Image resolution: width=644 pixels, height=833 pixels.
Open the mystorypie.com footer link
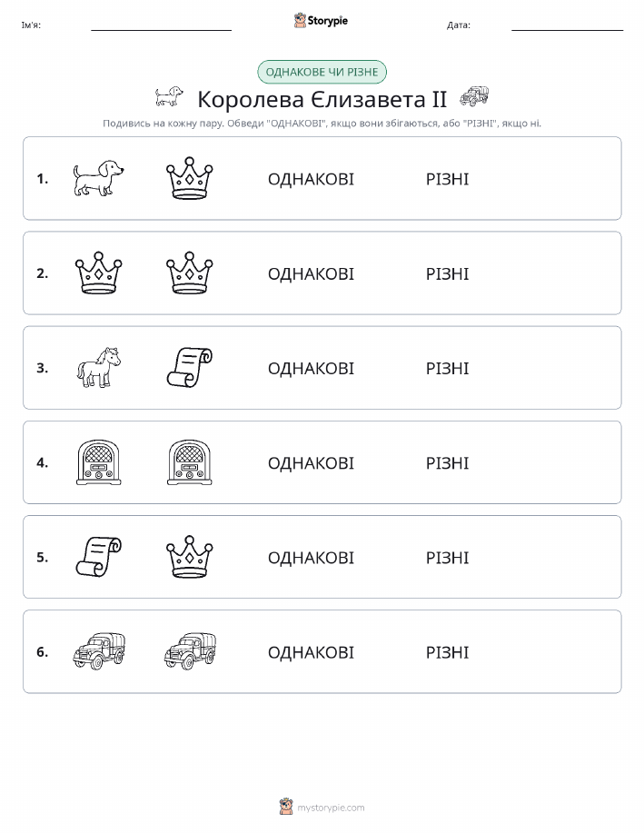pyautogui.click(x=322, y=807)
